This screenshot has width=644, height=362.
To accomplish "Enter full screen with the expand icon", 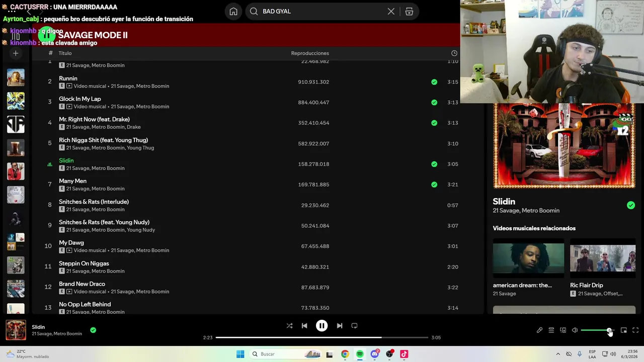I will tap(635, 330).
